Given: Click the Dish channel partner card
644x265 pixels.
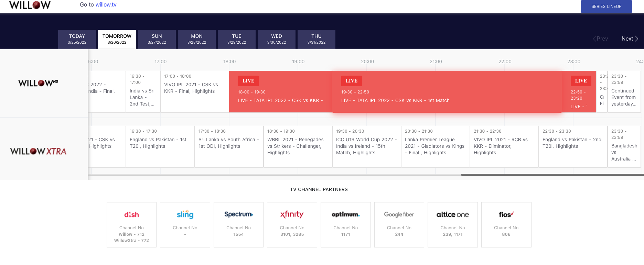Looking at the screenshot, I should click(131, 225).
